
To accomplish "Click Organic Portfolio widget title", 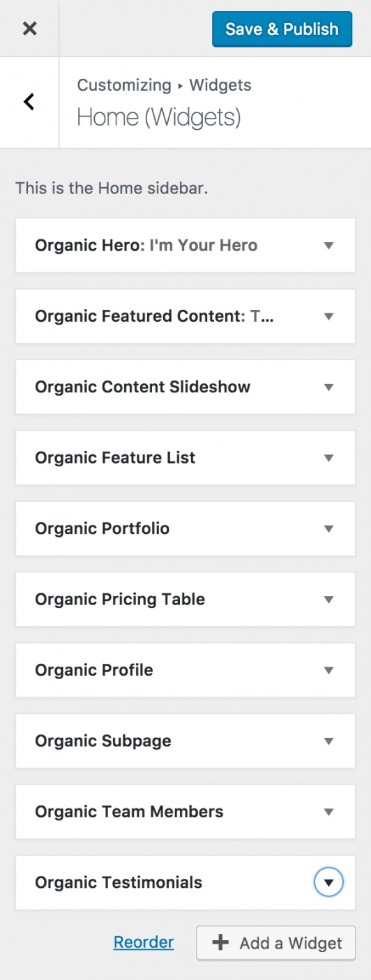I will click(102, 528).
